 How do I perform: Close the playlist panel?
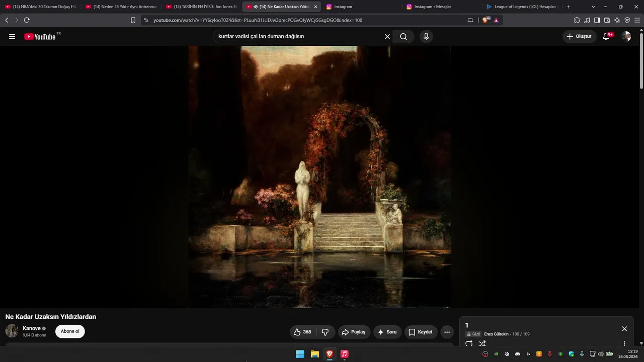(624, 329)
